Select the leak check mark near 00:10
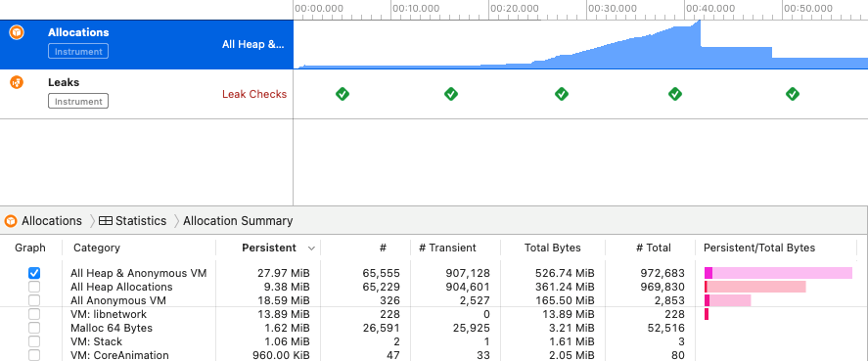Viewport: 868px width, 361px height. [451, 94]
